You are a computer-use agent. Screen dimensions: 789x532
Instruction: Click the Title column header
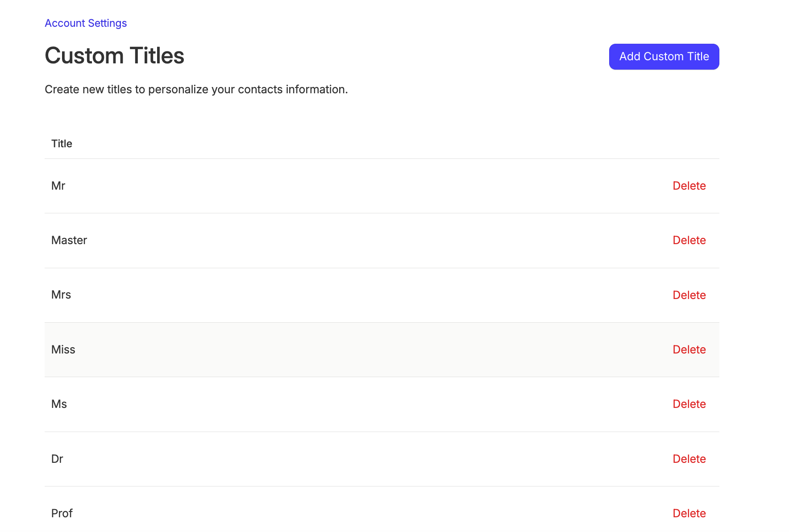(61, 143)
